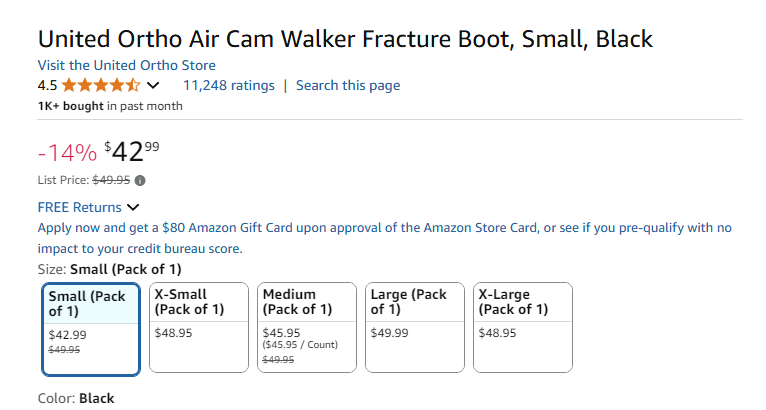Click the "1K+ bought in past month" text
766x410 pixels.
(x=110, y=106)
